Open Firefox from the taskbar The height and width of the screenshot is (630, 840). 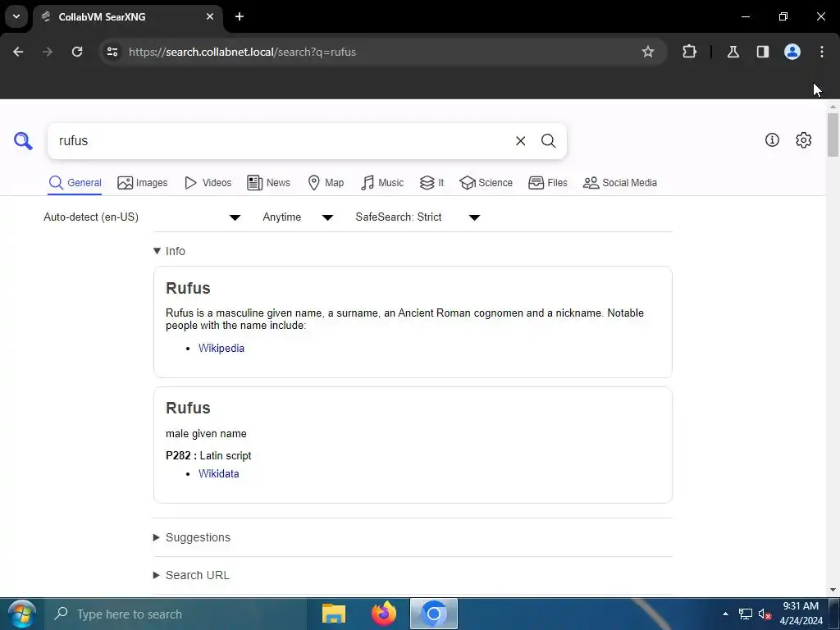[384, 614]
